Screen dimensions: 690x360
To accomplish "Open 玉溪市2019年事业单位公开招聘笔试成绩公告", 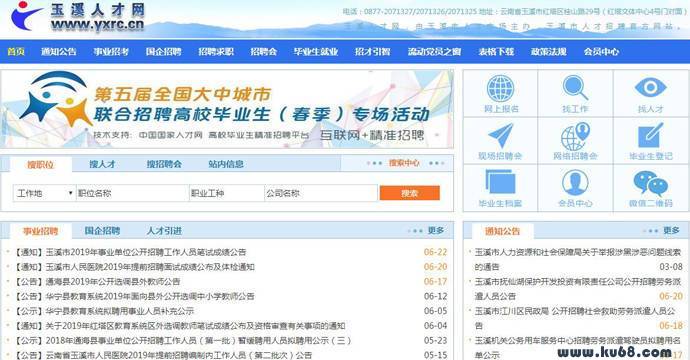I will [130, 252].
